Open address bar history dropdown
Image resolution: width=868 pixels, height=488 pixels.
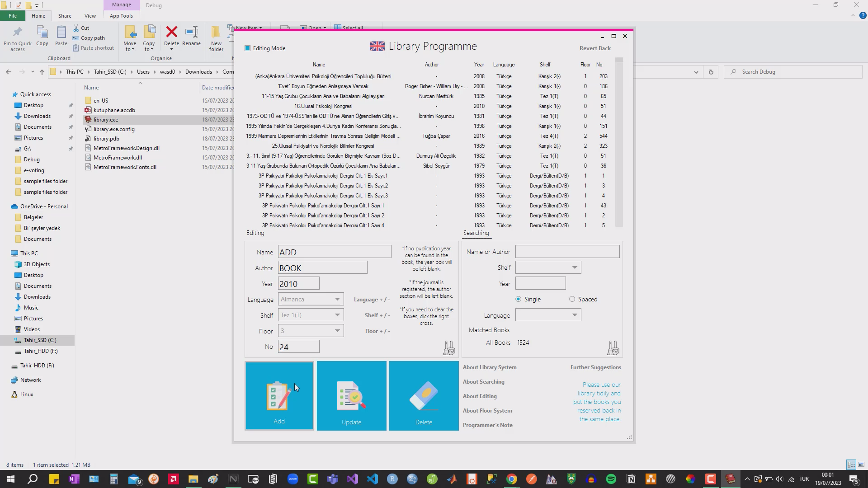coord(696,72)
